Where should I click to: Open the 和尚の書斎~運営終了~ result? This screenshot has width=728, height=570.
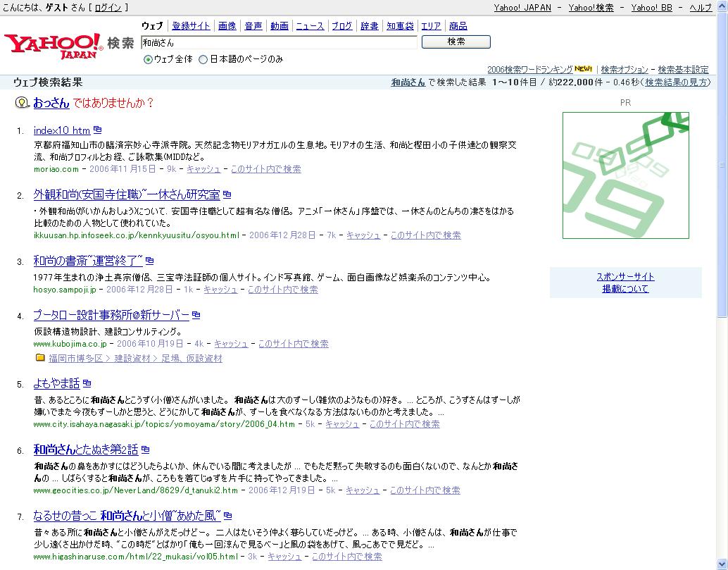tap(88, 261)
